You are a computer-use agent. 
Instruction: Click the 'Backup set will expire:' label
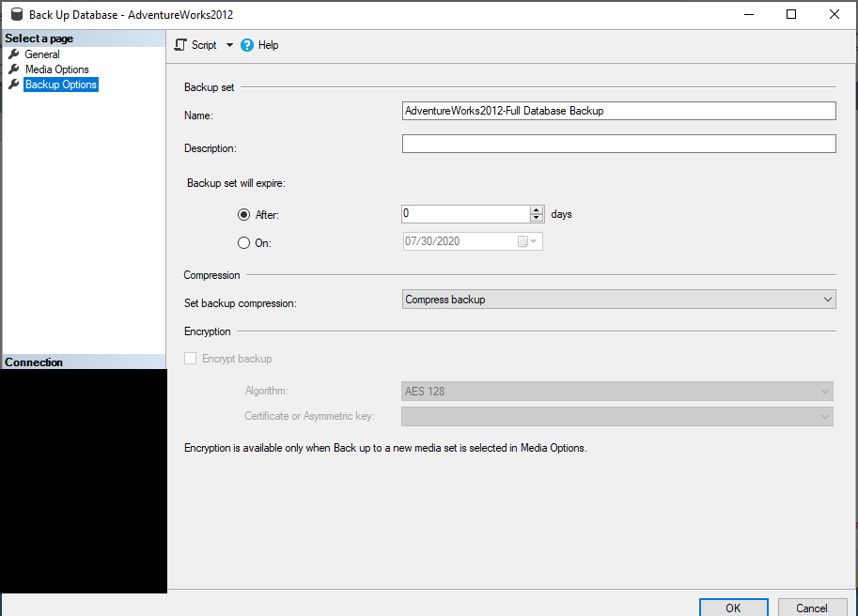pos(236,183)
